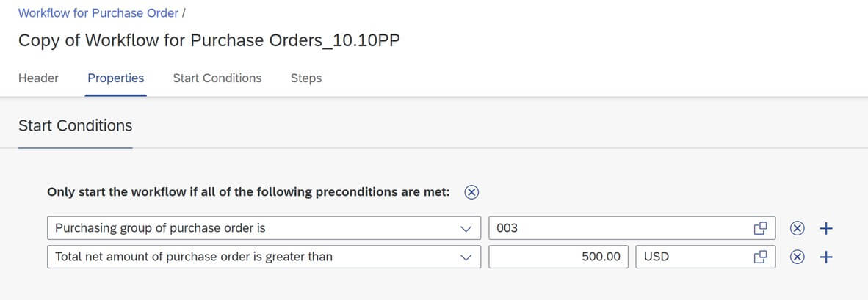868x300 pixels.
Task: Click the 500.00 amount input field
Action: pyautogui.click(x=559, y=256)
